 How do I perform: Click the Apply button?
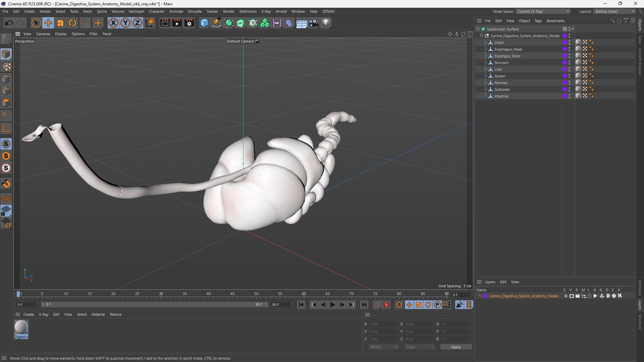tap(456, 347)
